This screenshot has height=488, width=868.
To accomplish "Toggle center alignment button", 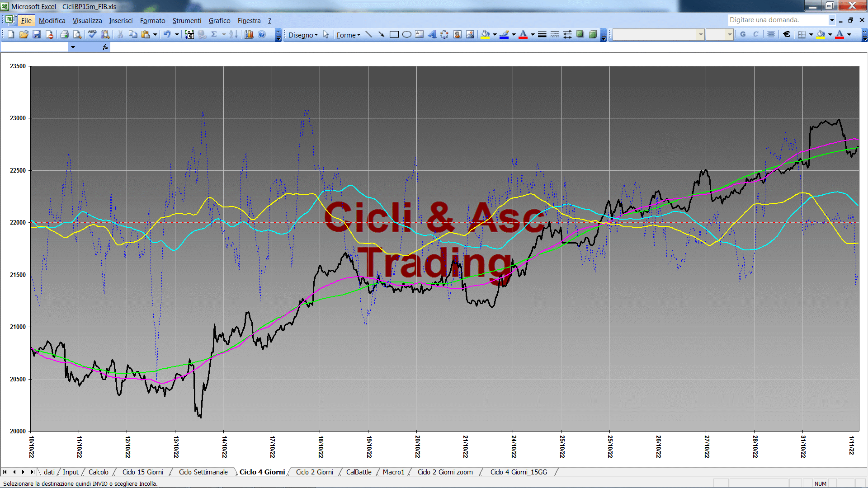I will click(x=771, y=34).
